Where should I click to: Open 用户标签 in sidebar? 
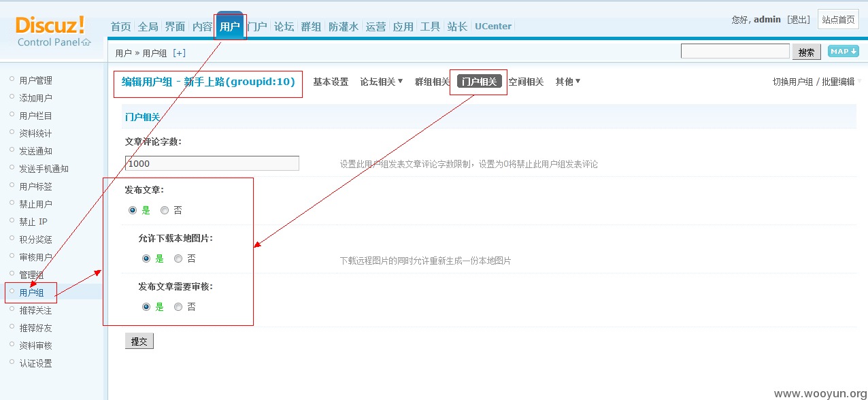pos(35,186)
